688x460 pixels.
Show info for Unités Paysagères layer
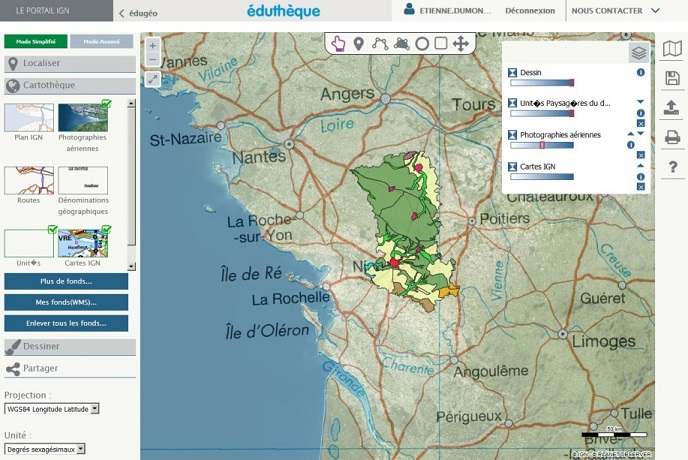tap(641, 113)
